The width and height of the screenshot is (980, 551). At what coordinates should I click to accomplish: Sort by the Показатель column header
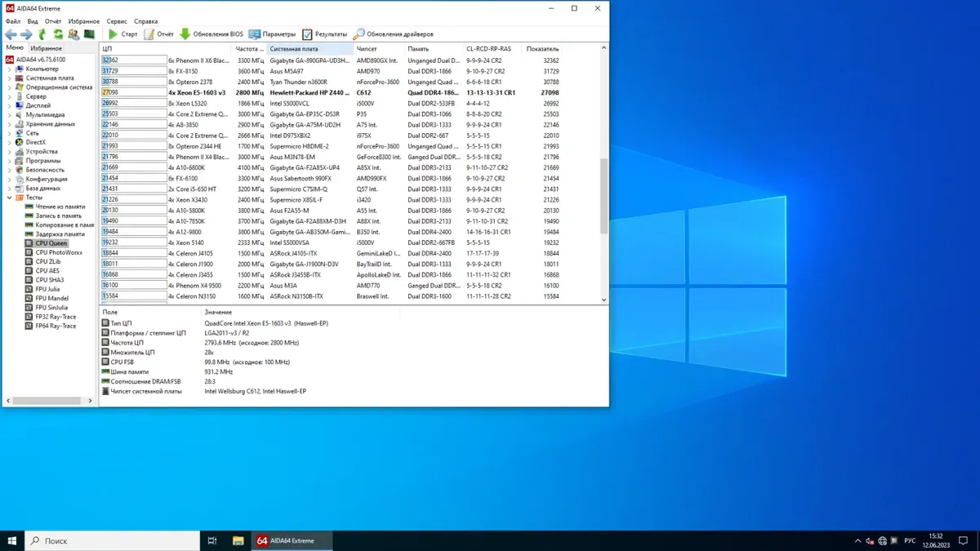tap(543, 49)
